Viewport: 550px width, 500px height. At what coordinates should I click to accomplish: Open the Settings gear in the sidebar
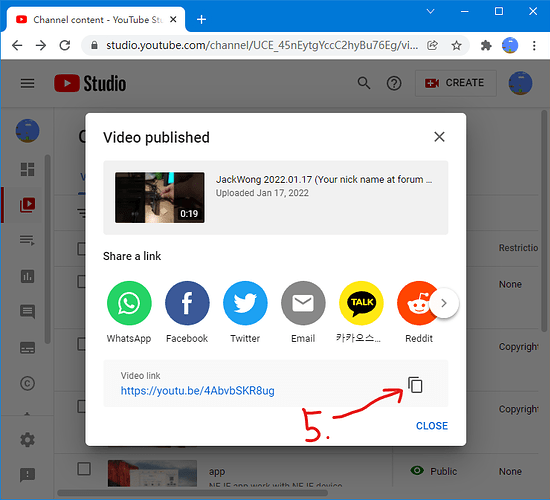27,440
